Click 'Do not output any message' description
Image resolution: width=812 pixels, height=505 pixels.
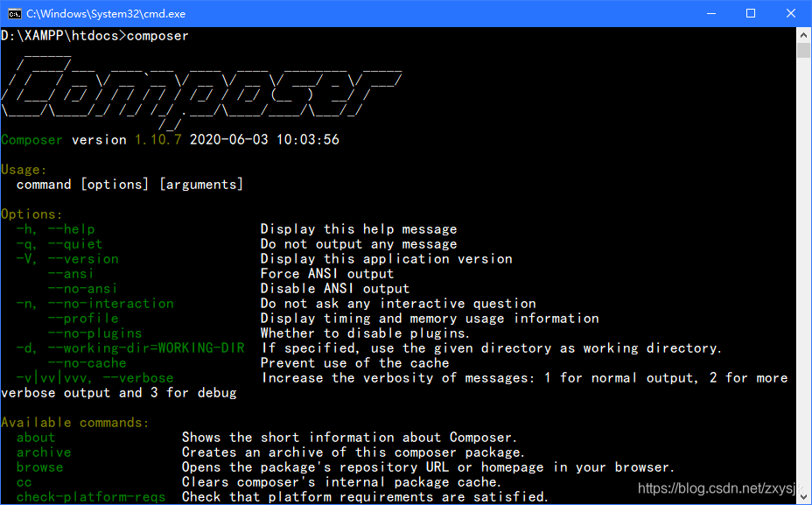coord(359,244)
